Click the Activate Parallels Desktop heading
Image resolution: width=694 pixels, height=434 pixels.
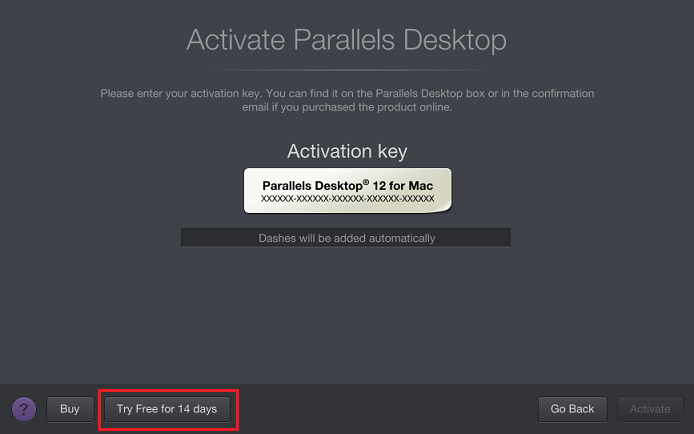point(347,40)
